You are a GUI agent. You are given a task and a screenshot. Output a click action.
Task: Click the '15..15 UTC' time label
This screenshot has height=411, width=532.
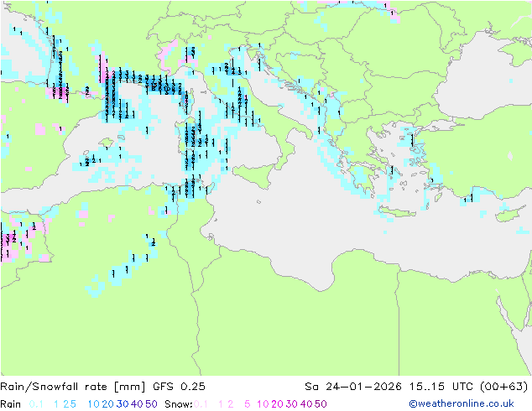[x=441, y=387]
